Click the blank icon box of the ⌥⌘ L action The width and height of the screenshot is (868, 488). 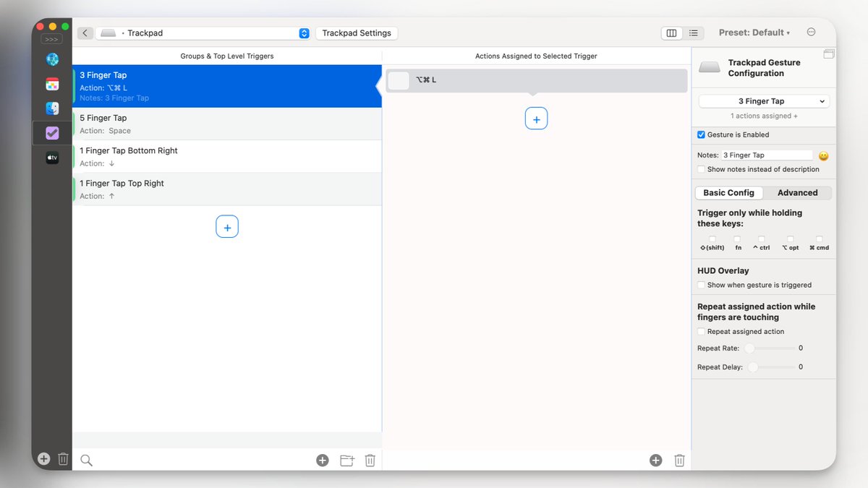(399, 80)
